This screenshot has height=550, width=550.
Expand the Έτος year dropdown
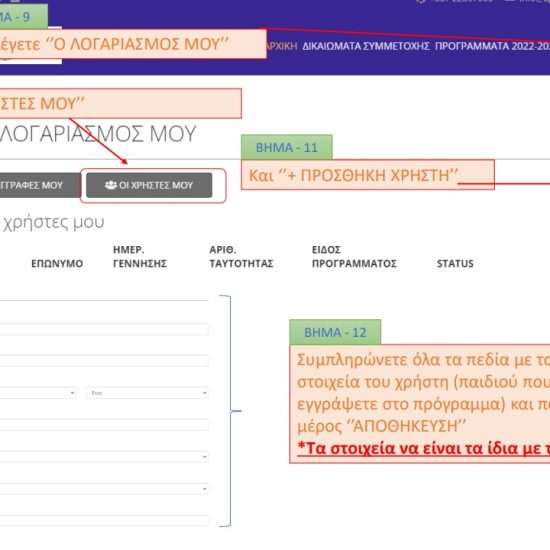tap(147, 393)
